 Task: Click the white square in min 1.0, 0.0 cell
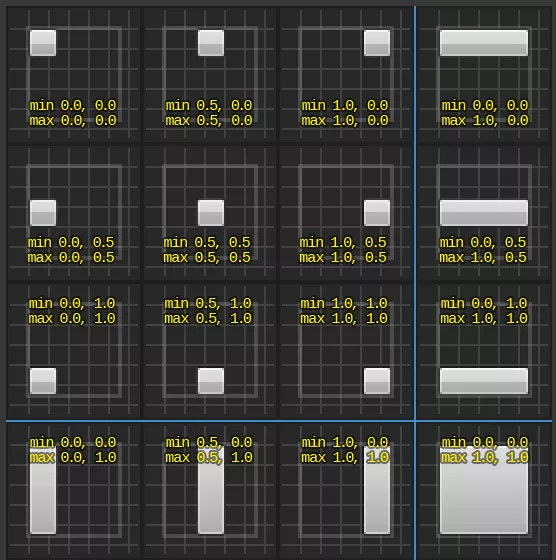(x=377, y=43)
